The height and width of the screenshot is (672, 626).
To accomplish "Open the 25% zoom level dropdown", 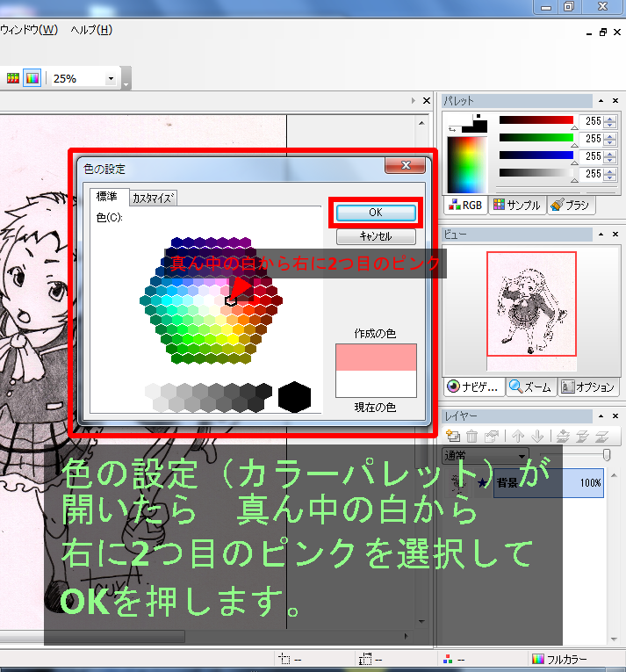I will [111, 79].
